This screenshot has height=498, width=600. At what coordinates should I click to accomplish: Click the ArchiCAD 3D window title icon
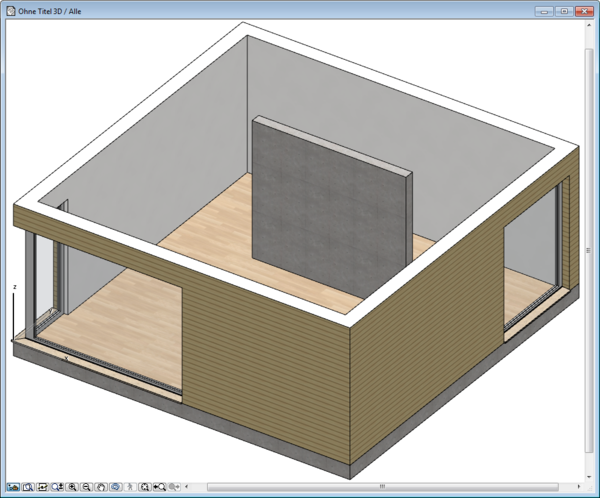click(x=11, y=11)
